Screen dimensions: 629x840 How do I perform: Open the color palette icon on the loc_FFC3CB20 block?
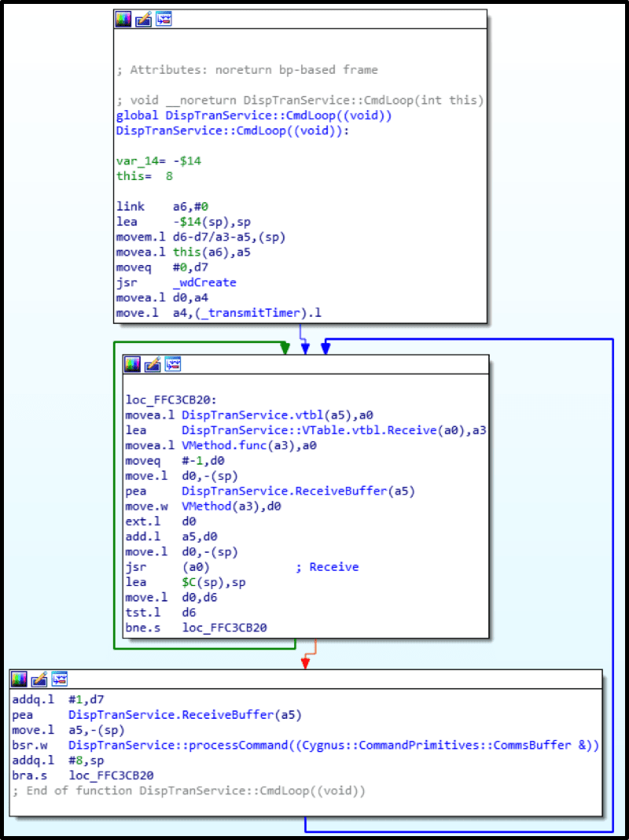point(132,364)
